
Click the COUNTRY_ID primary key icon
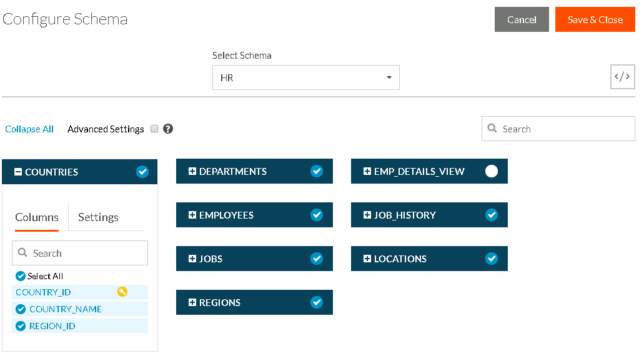pyautogui.click(x=122, y=292)
